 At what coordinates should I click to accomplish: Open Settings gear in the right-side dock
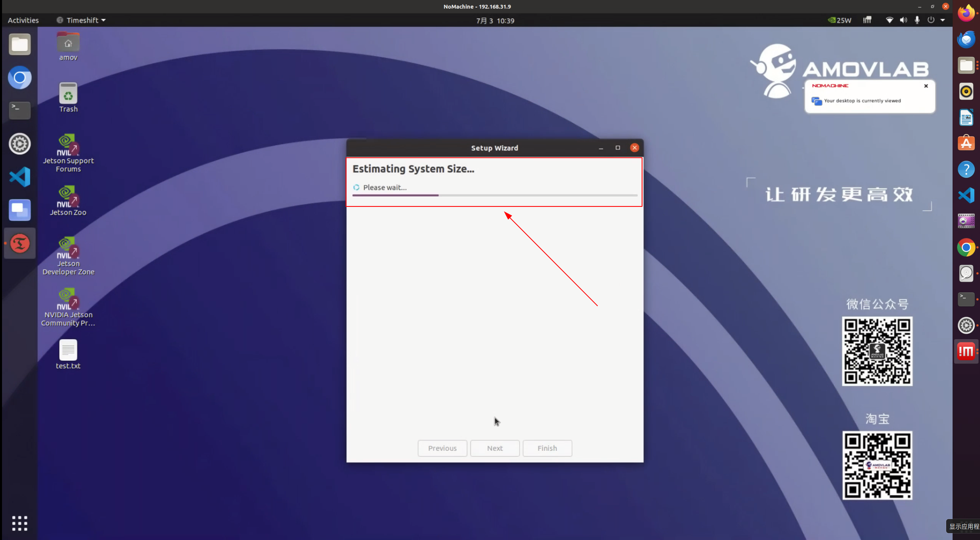pos(966,325)
